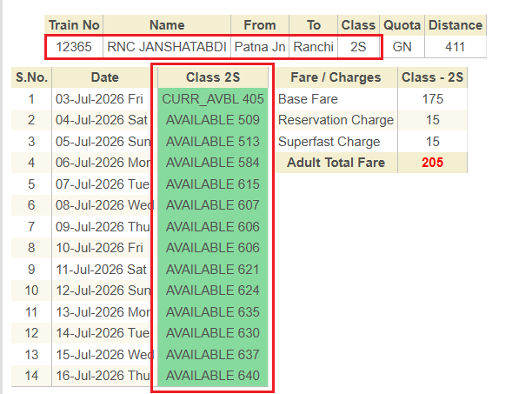Select AVAILABLE 509 cell

coord(213,120)
